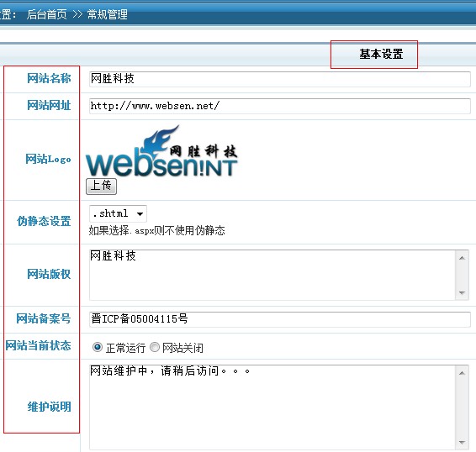Image resolution: width=476 pixels, height=452 pixels.
Task: Click scroll-down arrow in 网站版权 textarea
Action: [x=462, y=292]
